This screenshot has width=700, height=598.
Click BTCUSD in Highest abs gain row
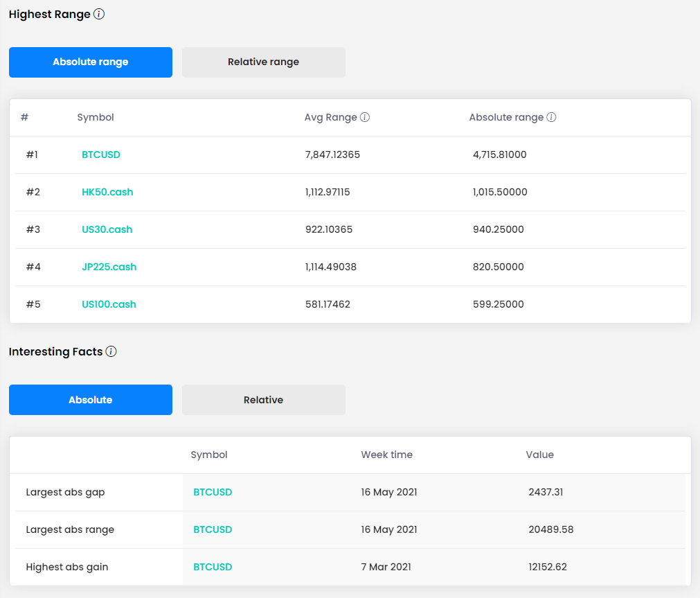(x=213, y=567)
